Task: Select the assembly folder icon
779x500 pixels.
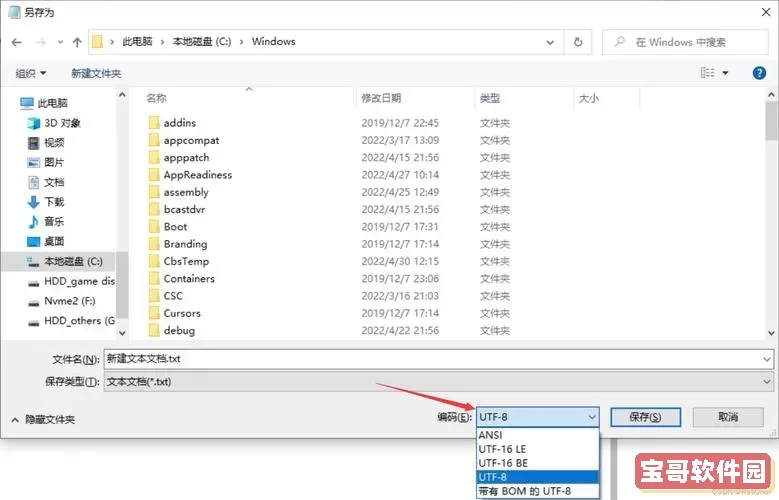Action: coord(154,192)
